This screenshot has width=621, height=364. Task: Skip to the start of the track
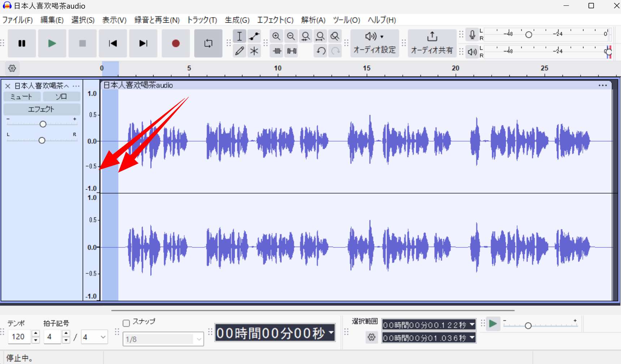pos(113,43)
